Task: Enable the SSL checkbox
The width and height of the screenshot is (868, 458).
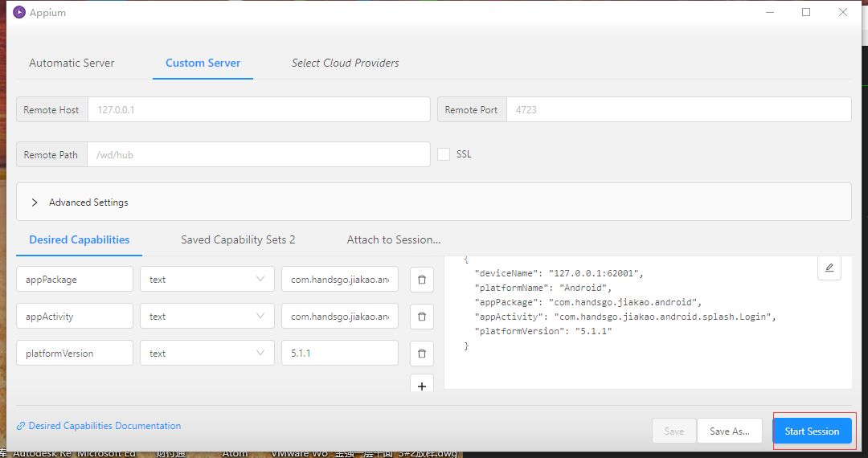Action: click(444, 154)
